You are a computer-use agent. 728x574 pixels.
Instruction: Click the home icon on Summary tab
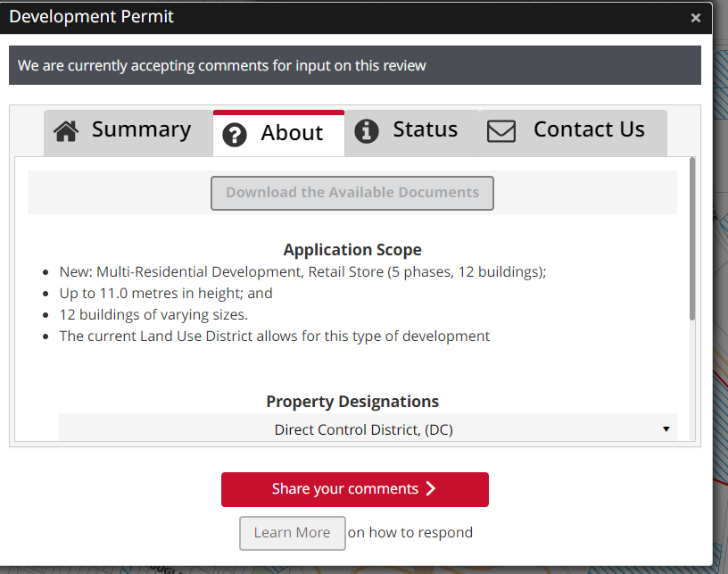pyautogui.click(x=66, y=131)
